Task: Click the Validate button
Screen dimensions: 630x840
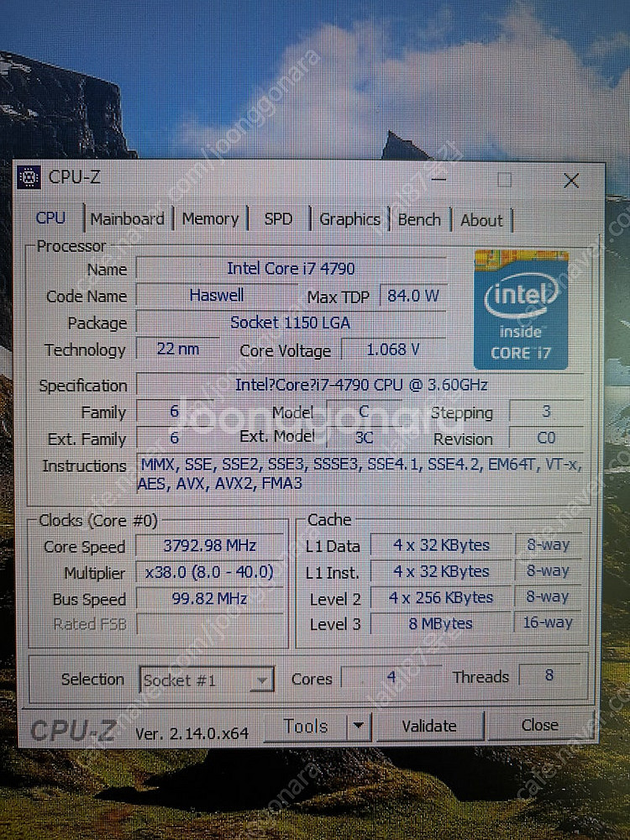Action: point(429,726)
